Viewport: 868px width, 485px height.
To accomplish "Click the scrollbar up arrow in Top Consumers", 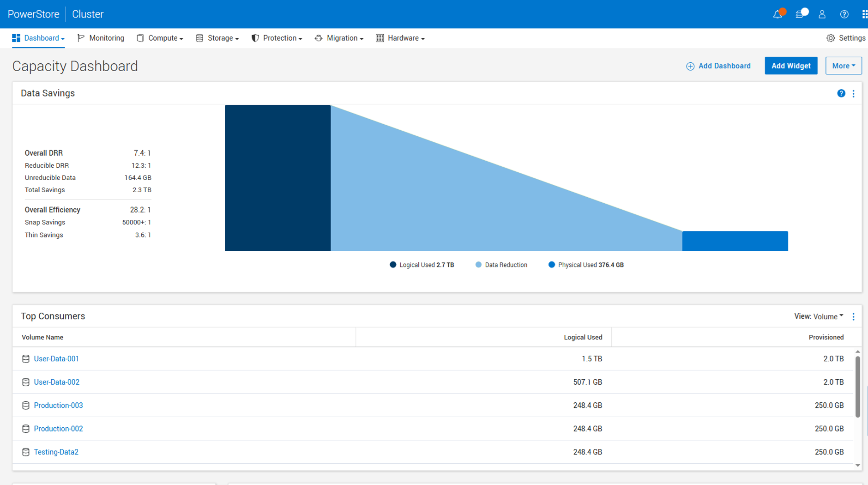I will 857,352.
